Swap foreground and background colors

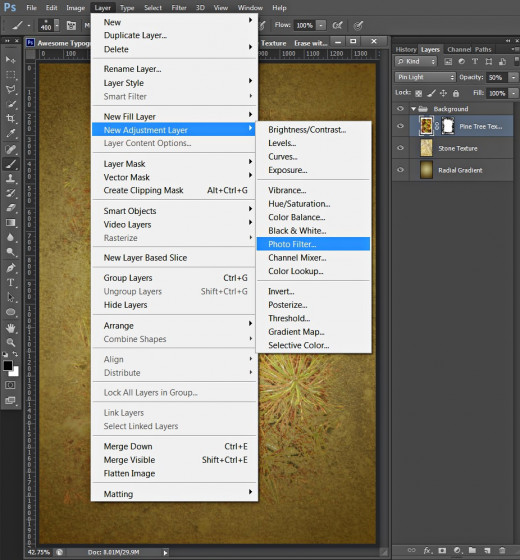tap(15, 354)
